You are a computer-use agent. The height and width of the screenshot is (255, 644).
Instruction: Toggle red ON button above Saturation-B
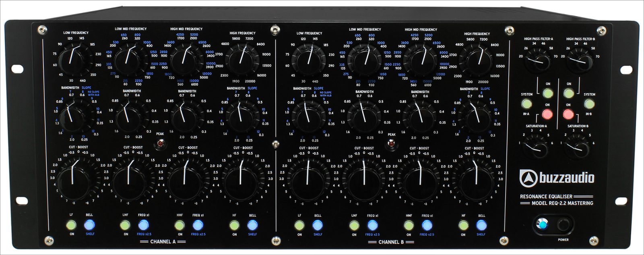[x=568, y=114]
